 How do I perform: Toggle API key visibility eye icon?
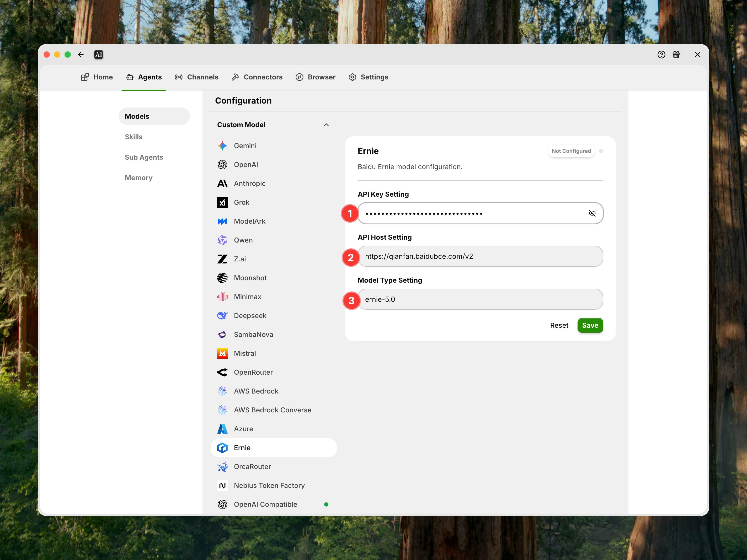[592, 213]
